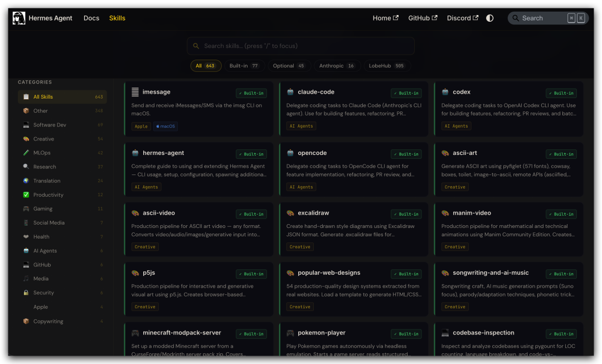Viewport: 602px width, 364px height.
Task: Select the Anthropic filter pill
Action: coord(337,66)
